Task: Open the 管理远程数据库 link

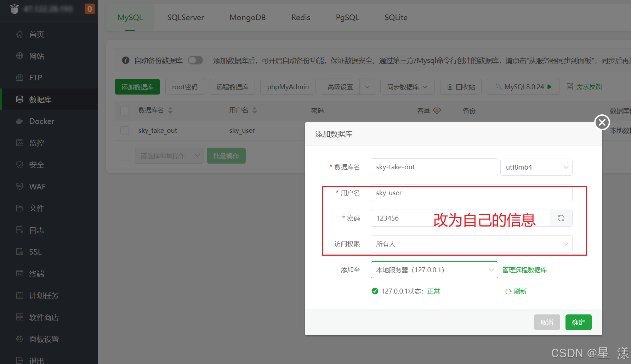Action: tap(524, 270)
